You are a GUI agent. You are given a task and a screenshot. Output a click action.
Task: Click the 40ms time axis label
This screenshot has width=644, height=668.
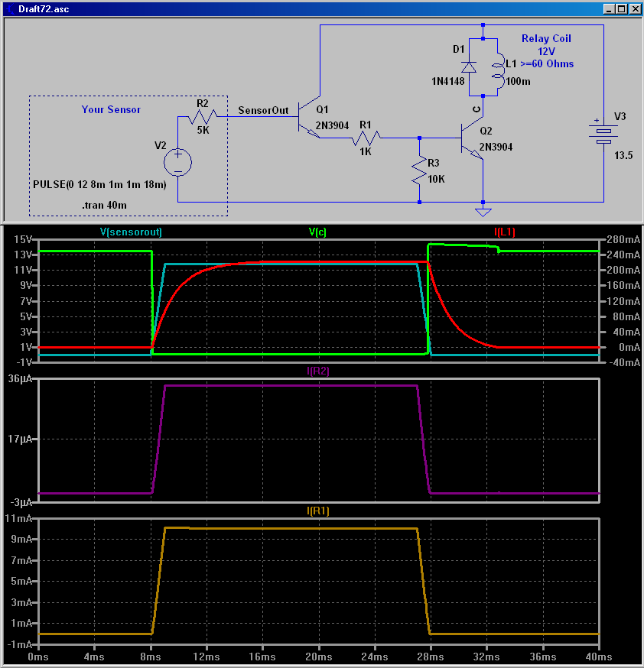tap(599, 657)
